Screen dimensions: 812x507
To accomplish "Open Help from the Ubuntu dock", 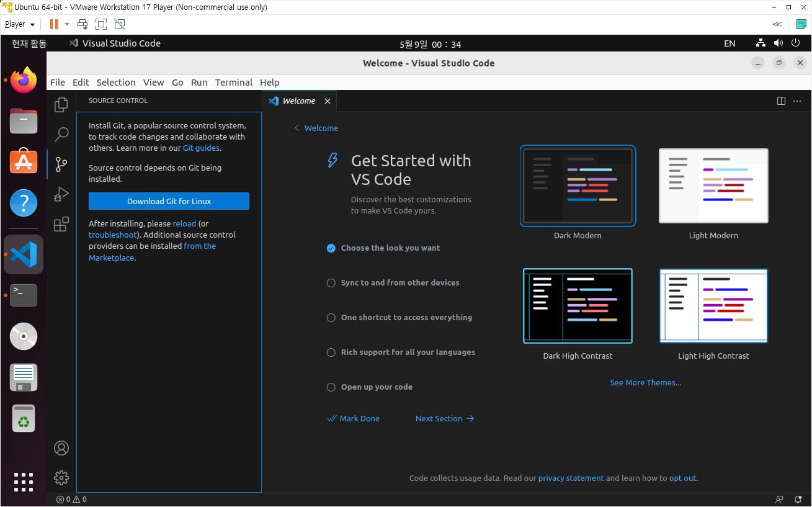I will (x=24, y=203).
